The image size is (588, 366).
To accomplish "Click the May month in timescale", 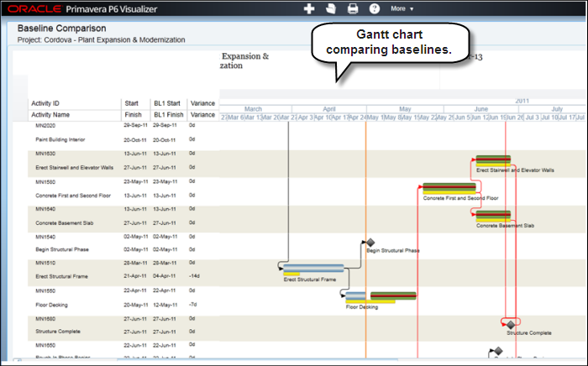I will tap(405, 109).
